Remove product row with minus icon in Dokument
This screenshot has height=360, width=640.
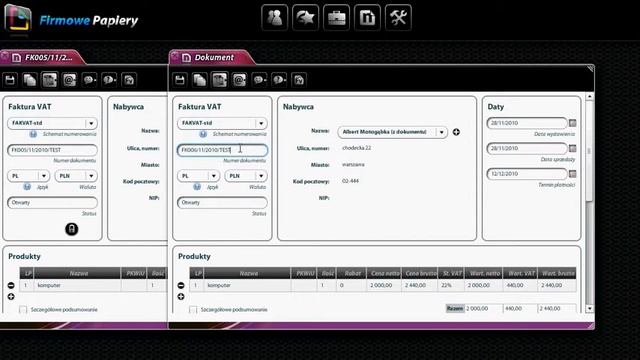point(181,285)
